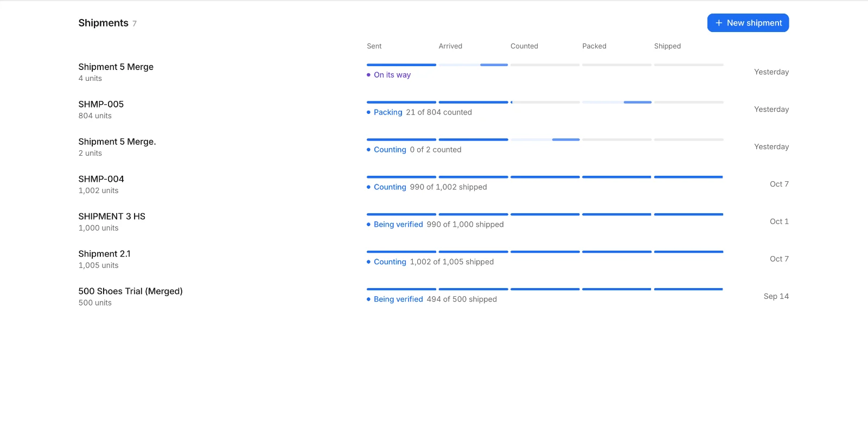Click the Sep 14 date
868x447 pixels.
[776, 296]
